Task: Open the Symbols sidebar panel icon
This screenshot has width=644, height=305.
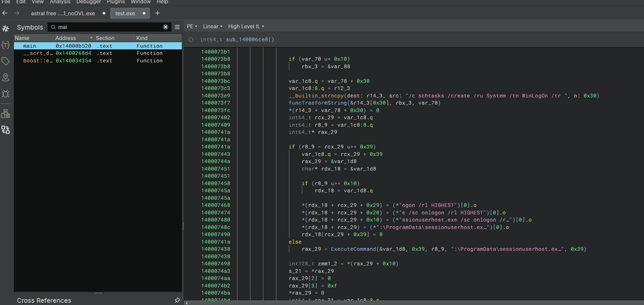Action: point(6,28)
